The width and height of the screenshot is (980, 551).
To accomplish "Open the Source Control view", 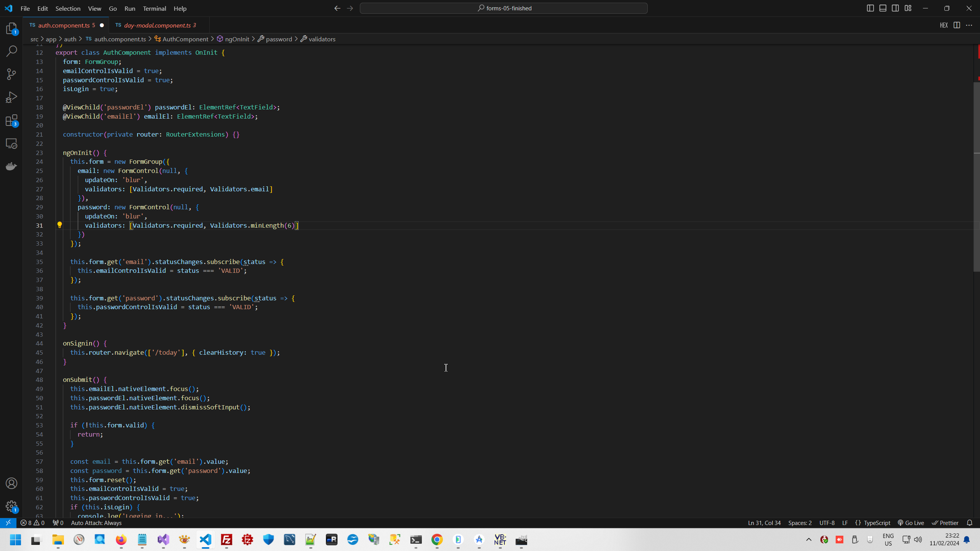I will pos(11,74).
